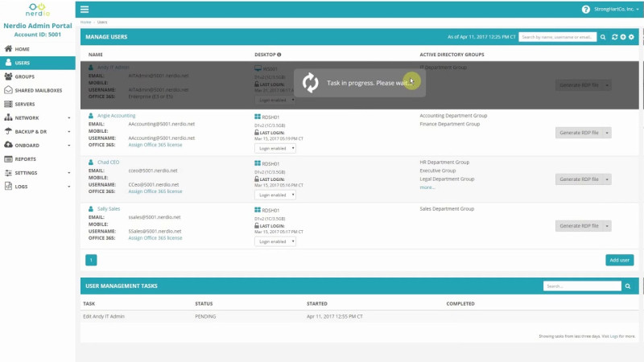Open the Login enabled dropdown for Angie Accounting
The width and height of the screenshot is (644, 362).
click(275, 148)
